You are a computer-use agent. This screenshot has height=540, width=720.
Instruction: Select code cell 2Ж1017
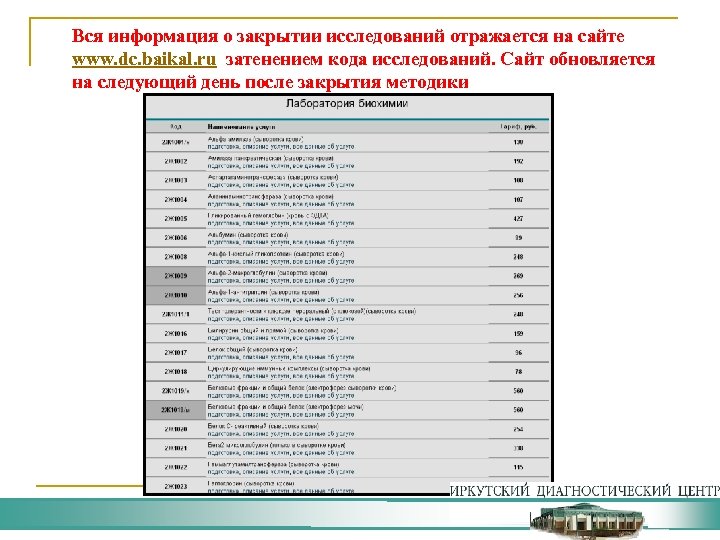click(x=176, y=353)
